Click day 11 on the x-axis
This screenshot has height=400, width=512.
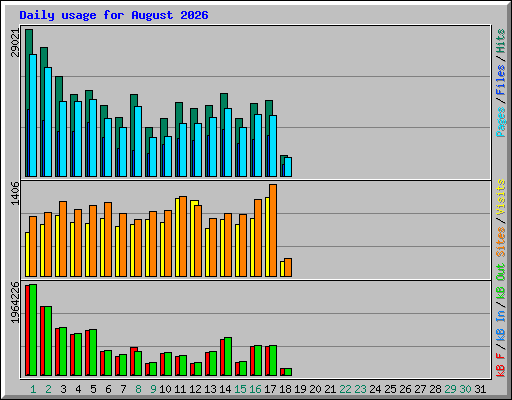pyautogui.click(x=180, y=389)
